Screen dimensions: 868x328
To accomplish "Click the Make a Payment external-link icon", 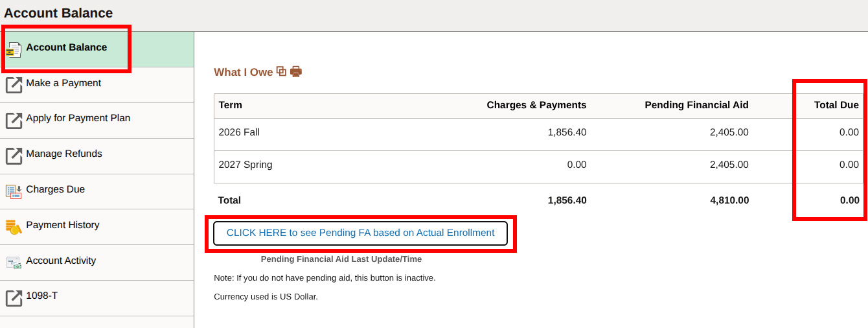I will [x=14, y=85].
